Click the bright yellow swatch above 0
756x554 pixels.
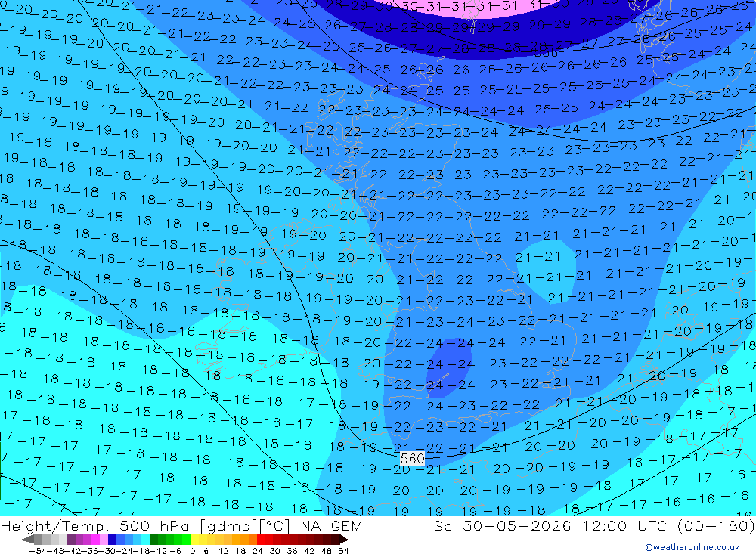(195, 540)
